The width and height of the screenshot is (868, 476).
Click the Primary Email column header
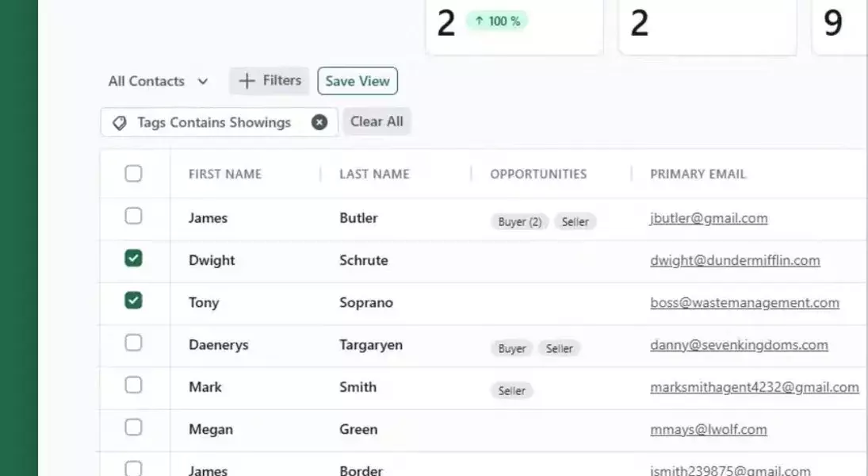pyautogui.click(x=698, y=174)
